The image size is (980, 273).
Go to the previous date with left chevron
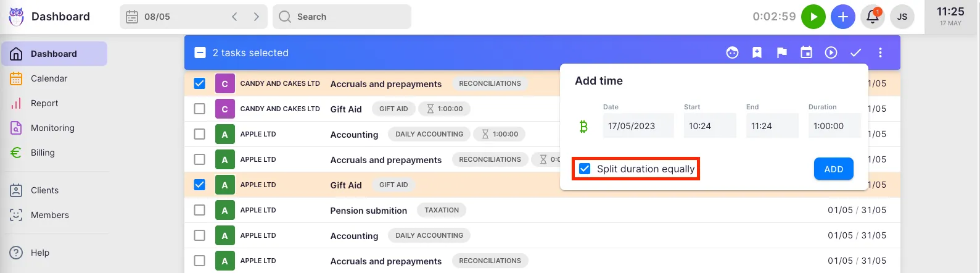pos(234,17)
